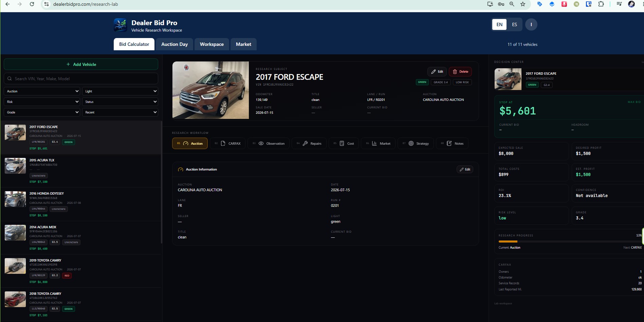Switch to the Market tab
The image size is (644, 322).
(x=243, y=44)
